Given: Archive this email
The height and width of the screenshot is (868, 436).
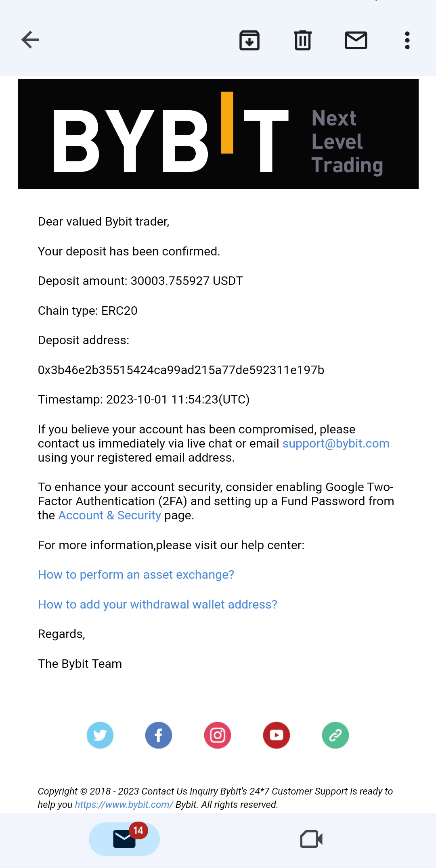Looking at the screenshot, I should point(249,40).
